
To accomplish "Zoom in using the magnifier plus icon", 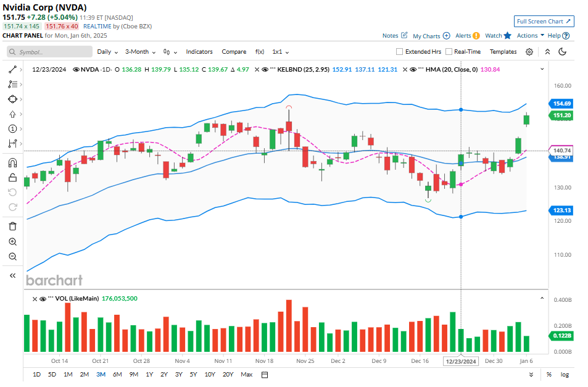I will coord(12,241).
